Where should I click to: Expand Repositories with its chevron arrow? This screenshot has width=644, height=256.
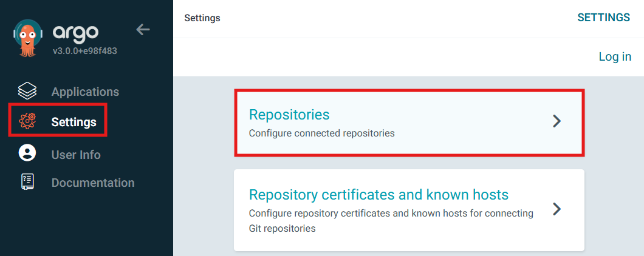click(x=557, y=121)
